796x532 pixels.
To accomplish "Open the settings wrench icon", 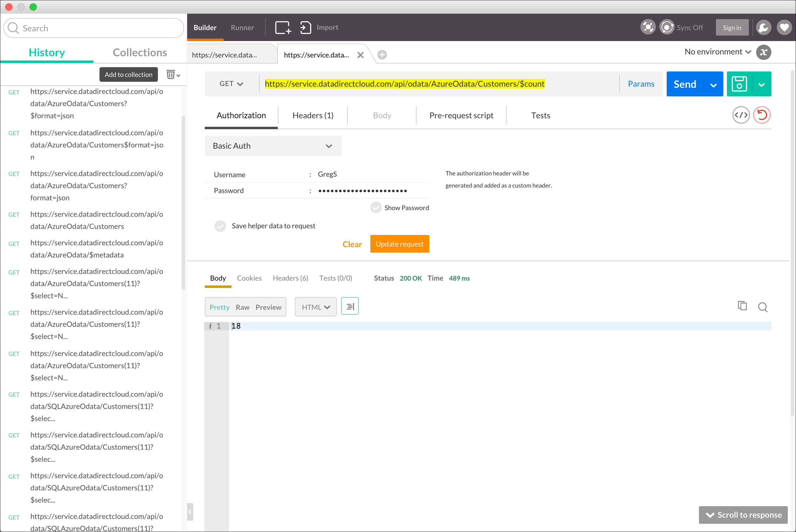I will point(763,27).
